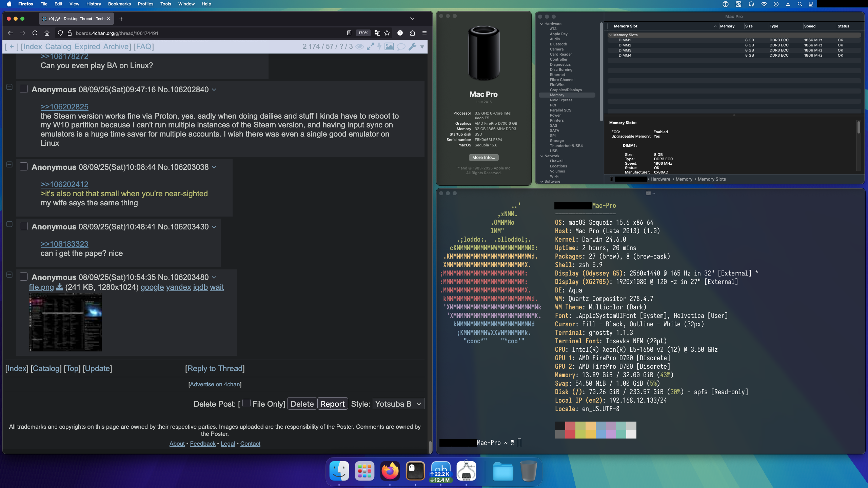Open Launchpad from the Dock
This screenshot has height=488, width=868.
(x=364, y=471)
